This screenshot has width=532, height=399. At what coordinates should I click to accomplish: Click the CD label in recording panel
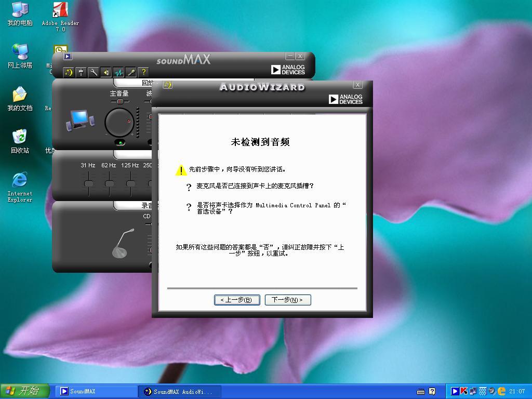[x=147, y=216]
